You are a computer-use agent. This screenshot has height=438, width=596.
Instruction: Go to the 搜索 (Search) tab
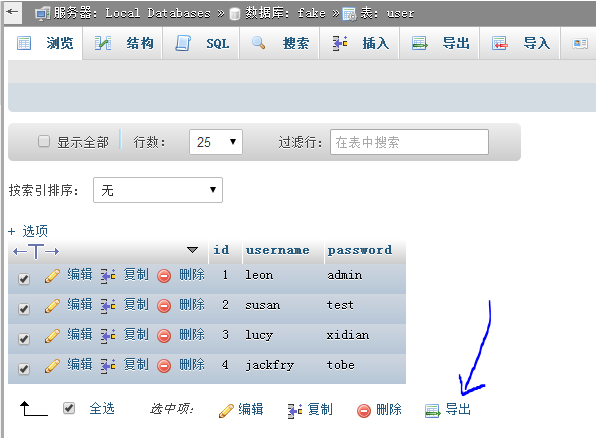click(x=280, y=43)
